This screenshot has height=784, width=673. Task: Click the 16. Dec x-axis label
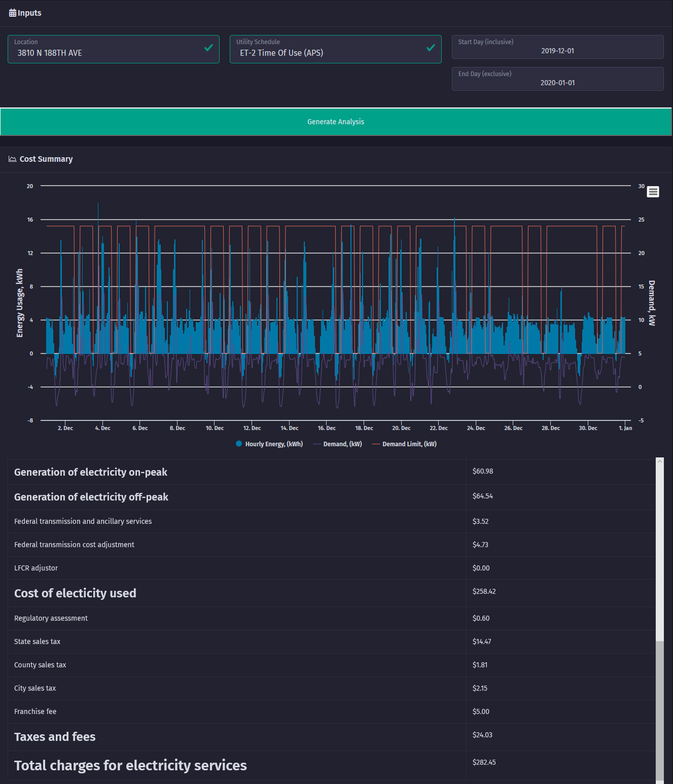coord(327,428)
